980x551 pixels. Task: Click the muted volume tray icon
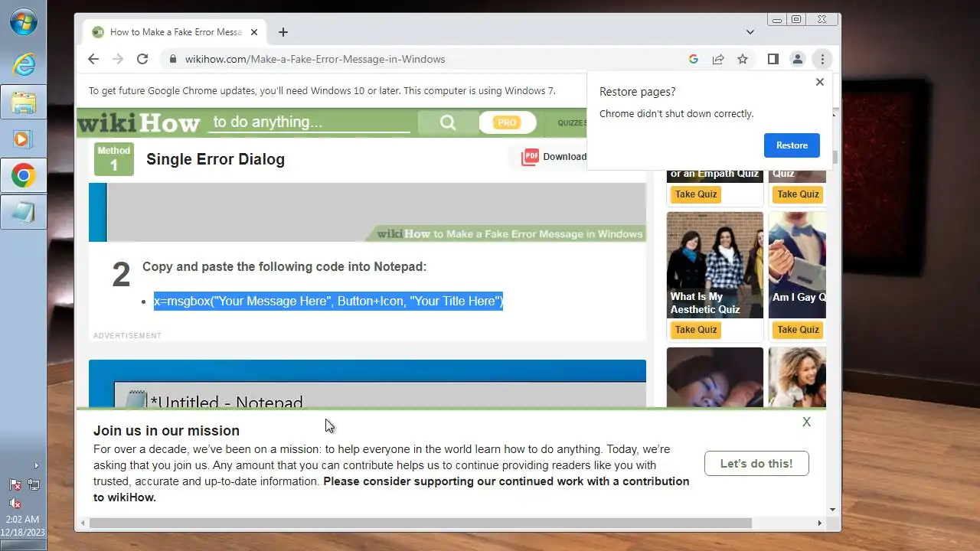point(15,503)
